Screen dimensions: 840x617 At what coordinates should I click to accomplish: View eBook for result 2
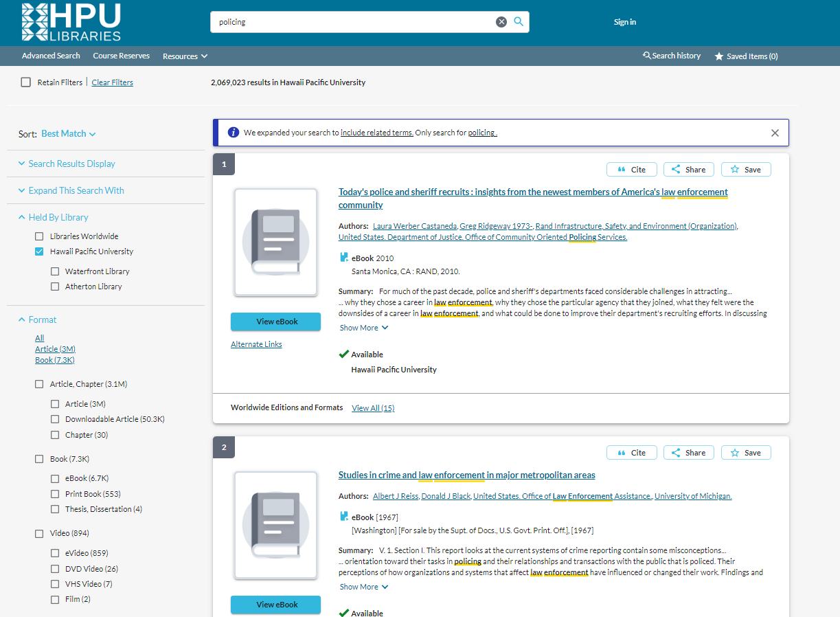275,605
